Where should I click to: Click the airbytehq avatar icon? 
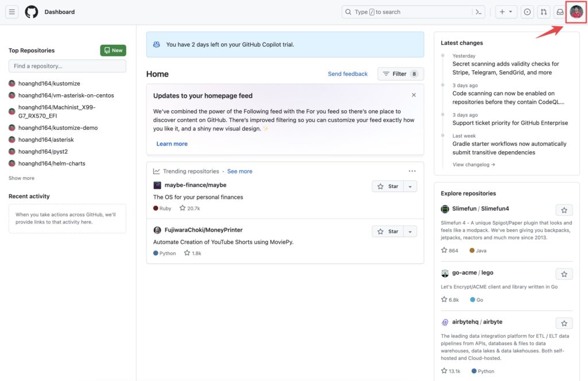click(x=445, y=322)
